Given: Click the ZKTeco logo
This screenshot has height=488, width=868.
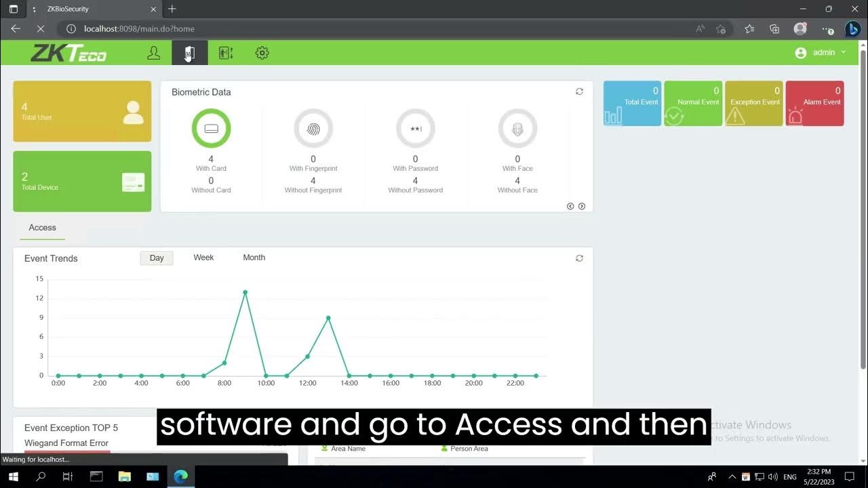Looking at the screenshot, I should 68,54.
